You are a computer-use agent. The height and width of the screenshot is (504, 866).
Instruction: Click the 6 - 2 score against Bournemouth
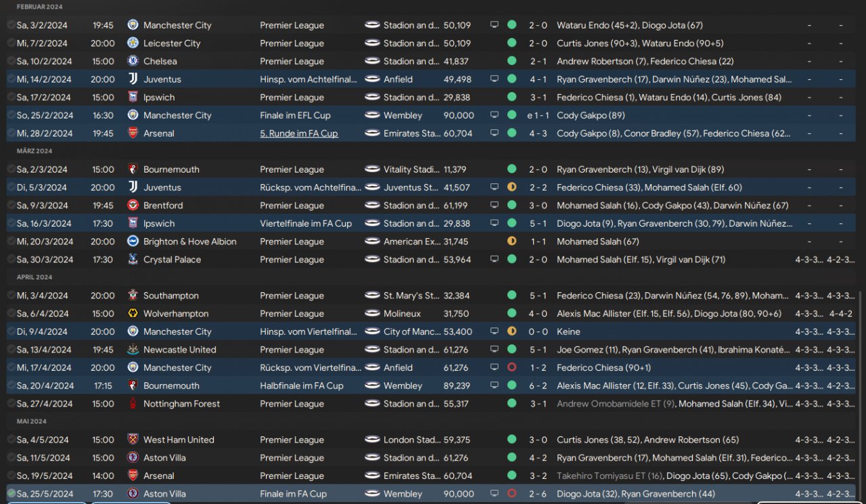point(538,386)
